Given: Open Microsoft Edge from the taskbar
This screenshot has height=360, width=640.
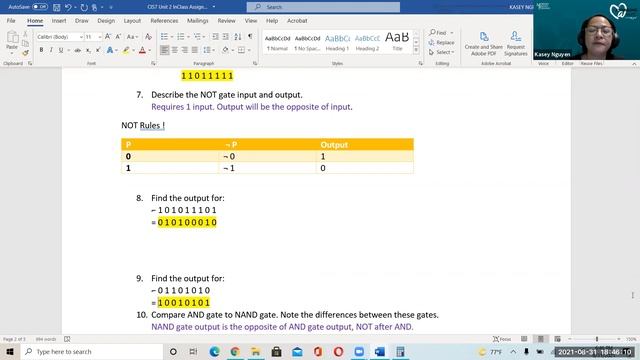Looking at the screenshot, I should 214,351.
